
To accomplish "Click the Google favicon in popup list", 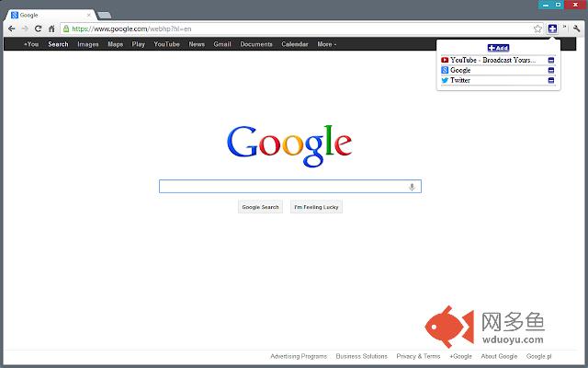I will [445, 70].
